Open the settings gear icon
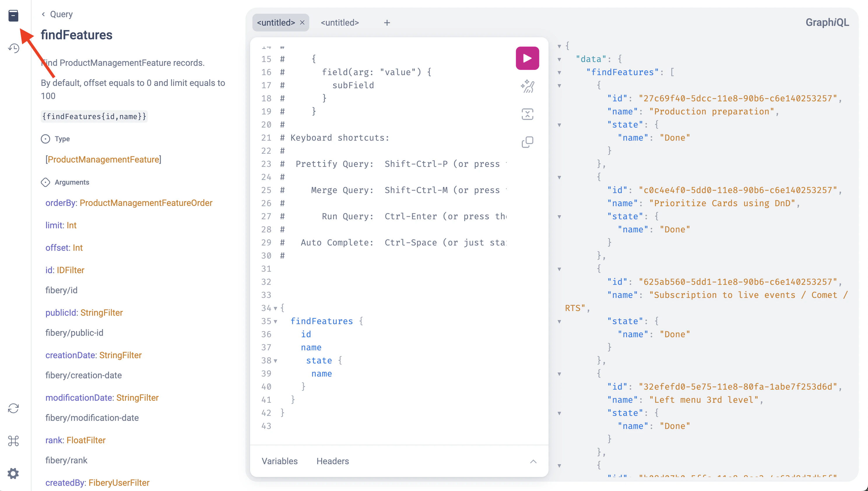Image resolution: width=868 pixels, height=491 pixels. (x=13, y=473)
